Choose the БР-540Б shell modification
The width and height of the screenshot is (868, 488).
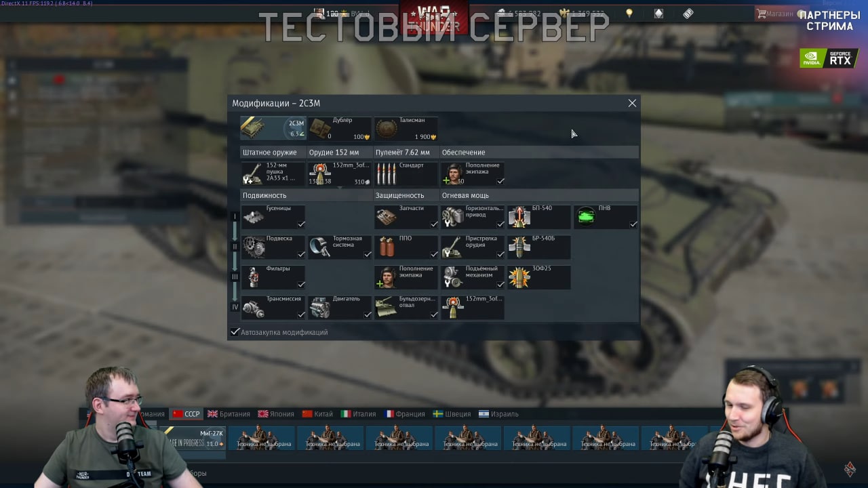tap(539, 247)
